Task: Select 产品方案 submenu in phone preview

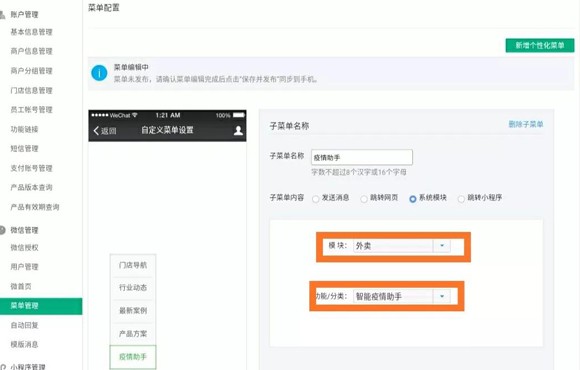Action: 133,334
